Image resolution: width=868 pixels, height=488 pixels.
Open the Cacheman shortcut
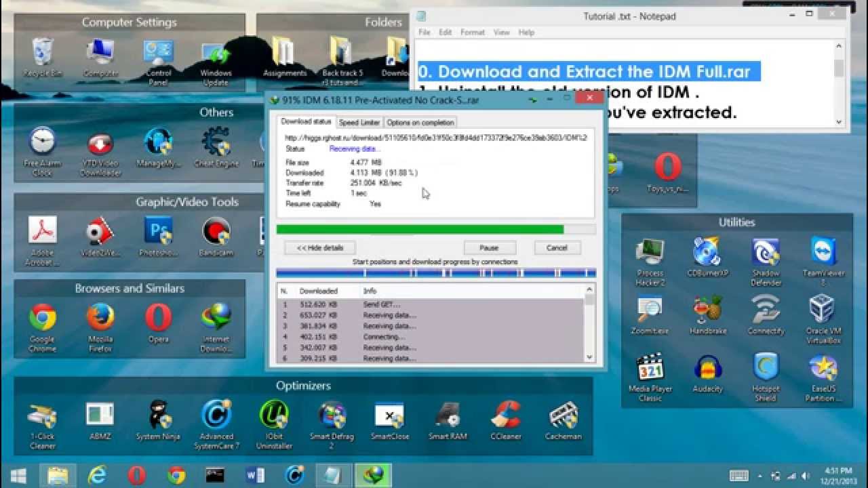(564, 421)
